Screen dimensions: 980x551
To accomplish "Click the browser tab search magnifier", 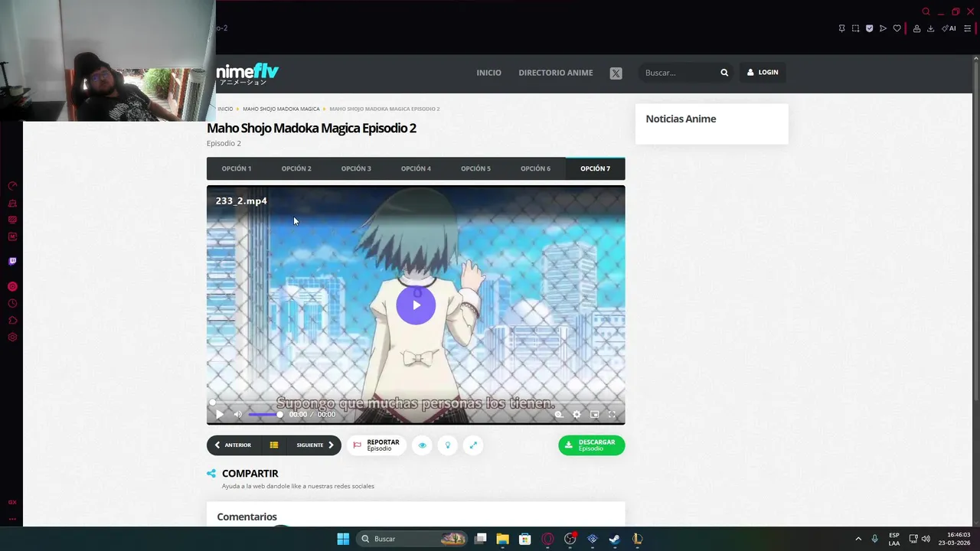I will [926, 11].
